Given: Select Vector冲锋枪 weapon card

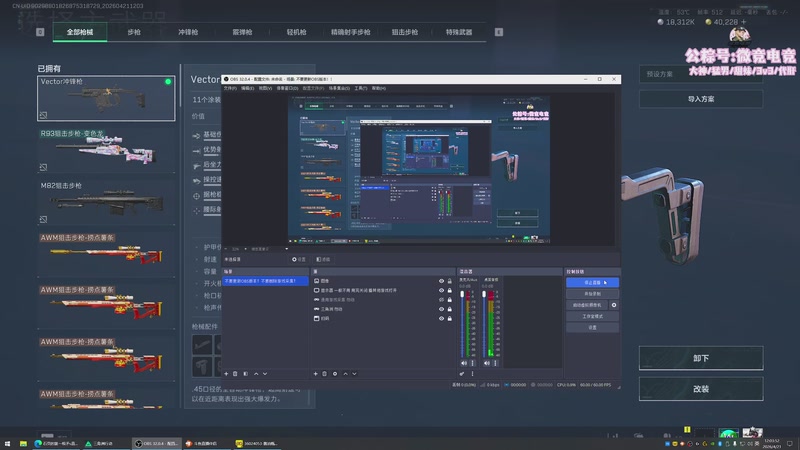Looking at the screenshot, I should click(x=106, y=98).
